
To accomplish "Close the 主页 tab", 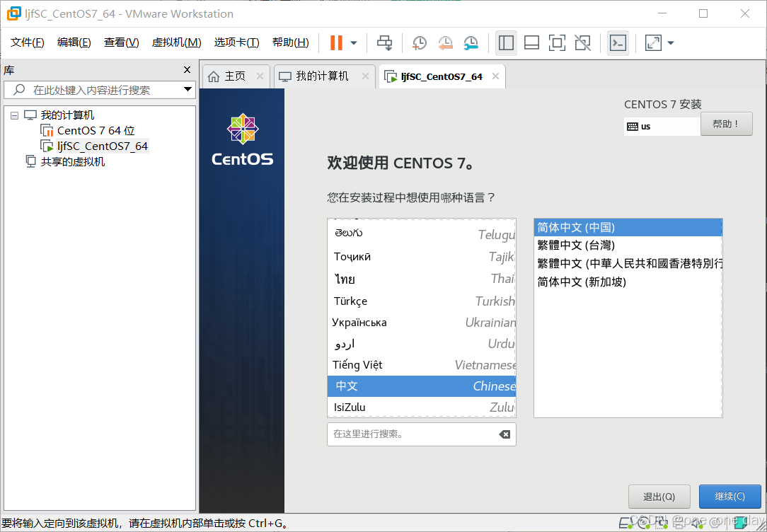I will [260, 76].
